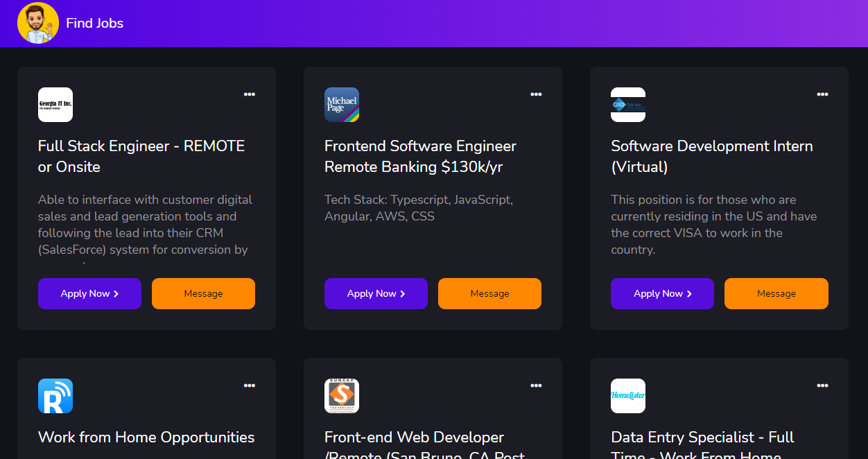This screenshot has width=868, height=459.
Task: Apply Now for Frontend Software Engineer job
Action: coord(376,294)
